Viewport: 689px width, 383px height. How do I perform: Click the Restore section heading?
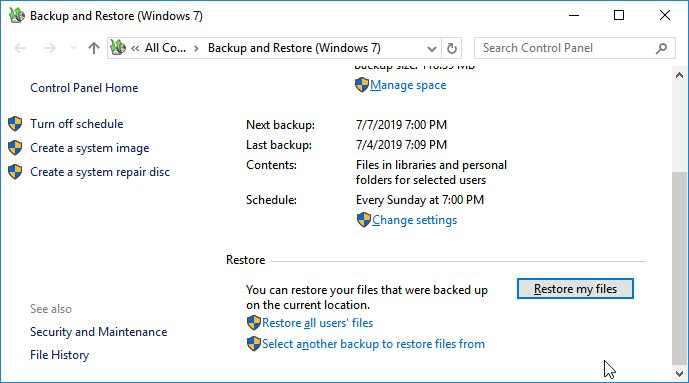click(245, 260)
